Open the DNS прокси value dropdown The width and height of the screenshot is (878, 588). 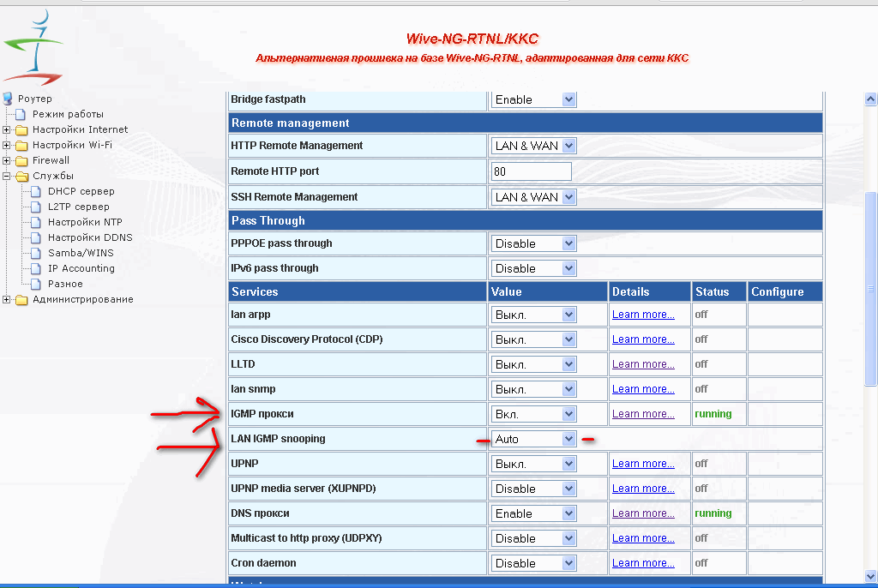point(533,513)
